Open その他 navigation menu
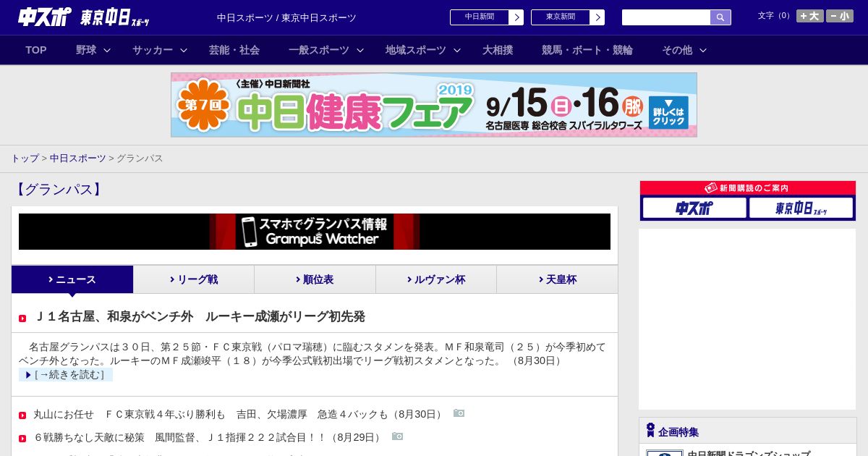868x456 pixels. click(x=677, y=50)
